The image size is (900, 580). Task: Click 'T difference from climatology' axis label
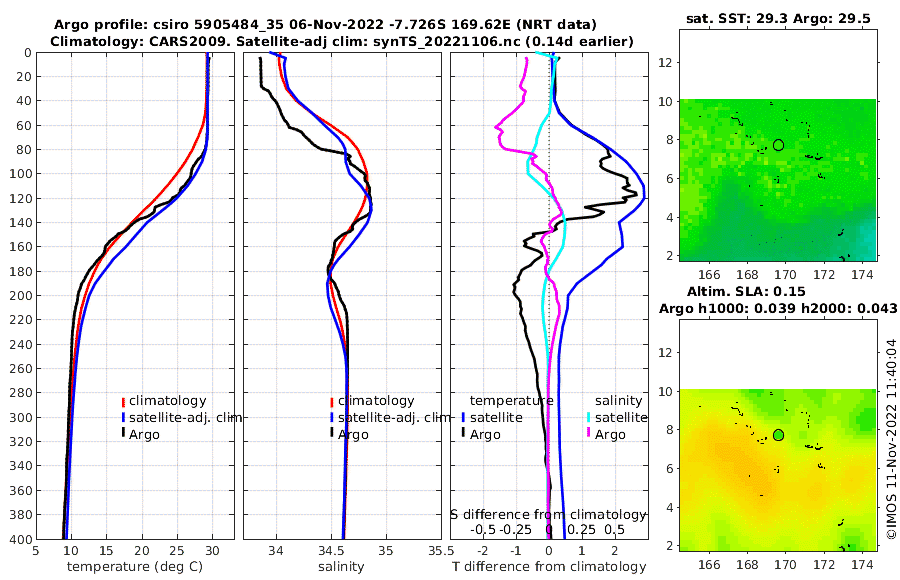coord(549,567)
